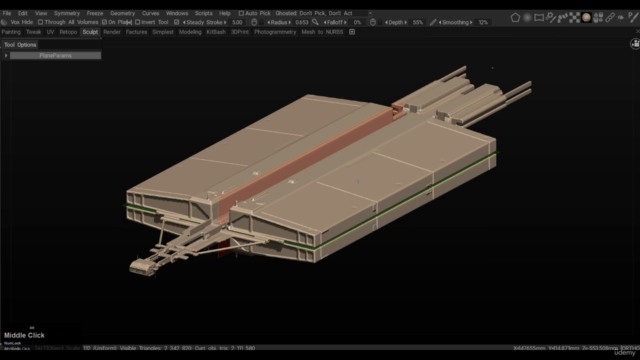Click the wand and line stroke icon
The width and height of the screenshot is (640, 360).
tap(551, 18)
